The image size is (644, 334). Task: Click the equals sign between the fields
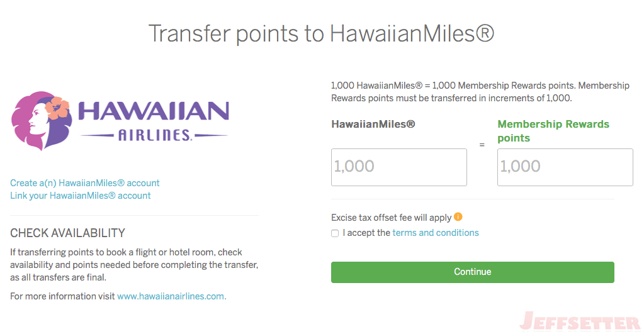coord(482,145)
